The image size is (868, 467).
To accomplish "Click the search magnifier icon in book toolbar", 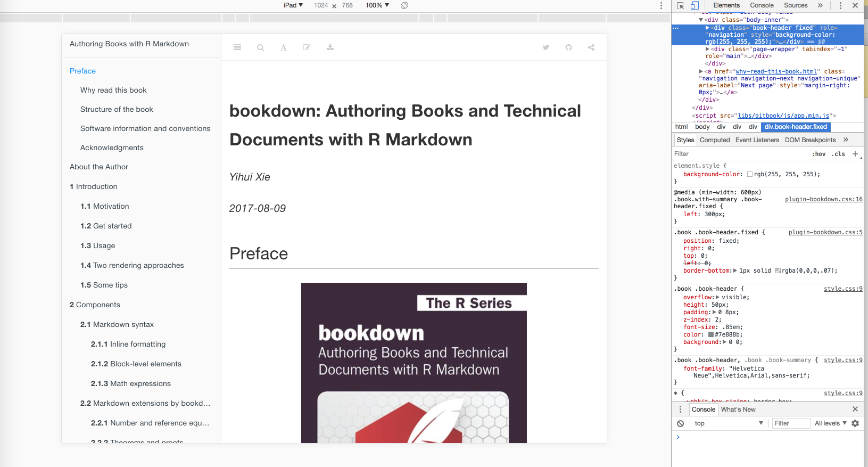I will pos(260,47).
